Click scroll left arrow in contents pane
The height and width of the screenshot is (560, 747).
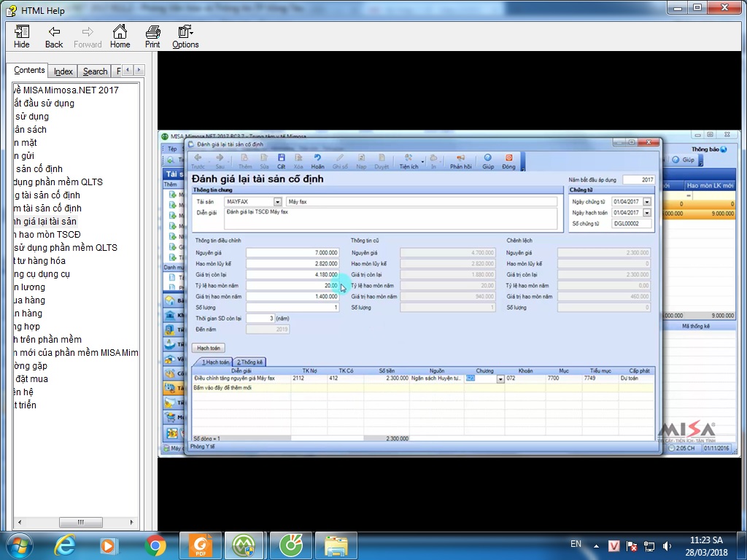19,522
